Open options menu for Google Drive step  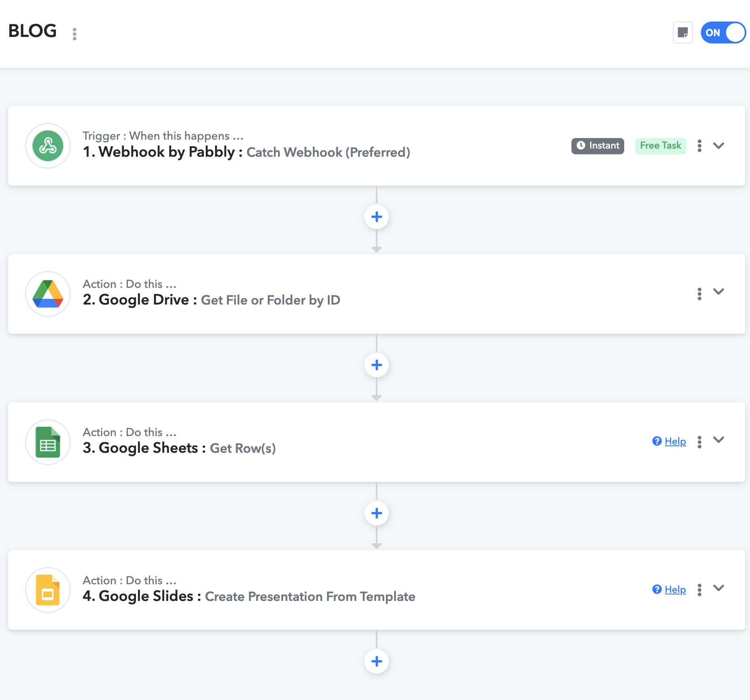699,294
